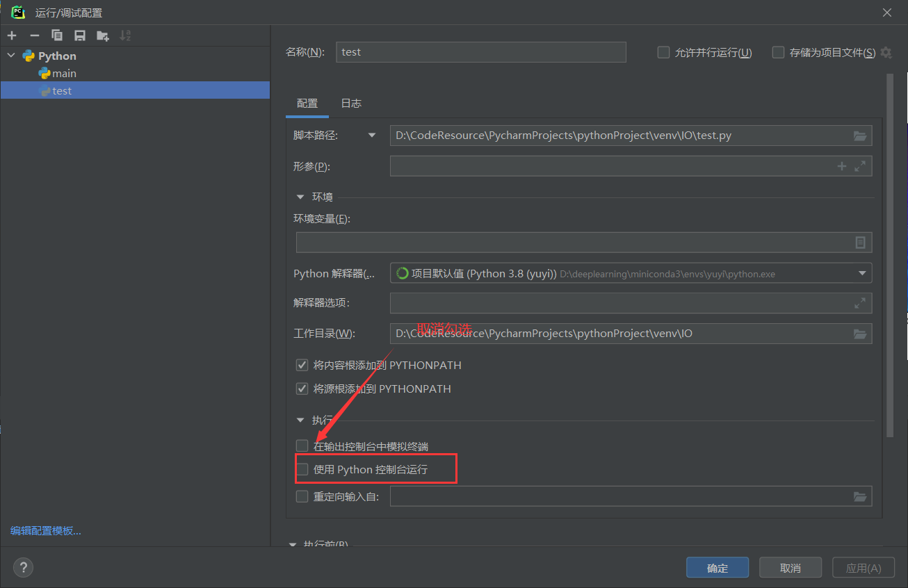The image size is (908, 588).
Task: Confirm with the OK button
Action: (718, 568)
